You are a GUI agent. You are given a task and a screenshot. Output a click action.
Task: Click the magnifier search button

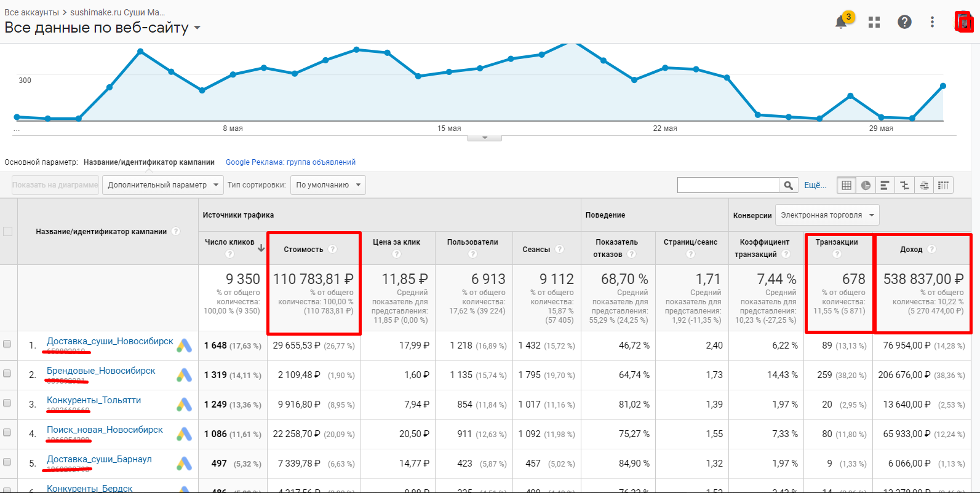point(788,185)
